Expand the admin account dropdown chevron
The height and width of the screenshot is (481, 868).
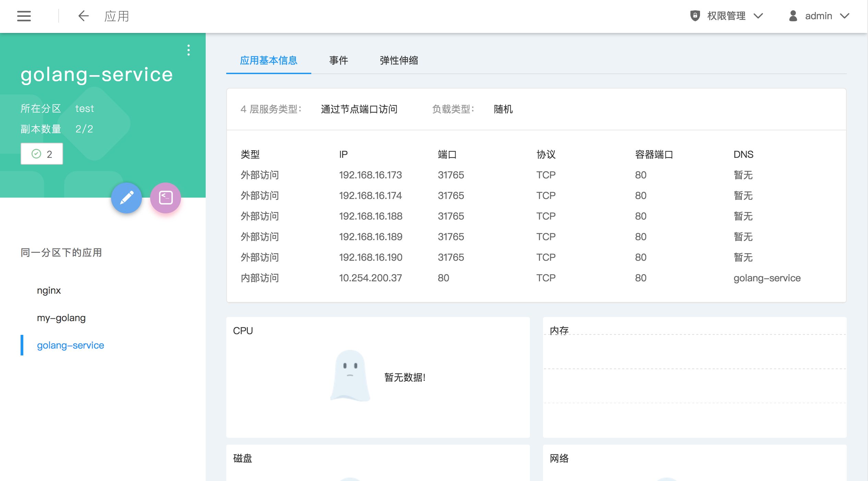point(845,16)
